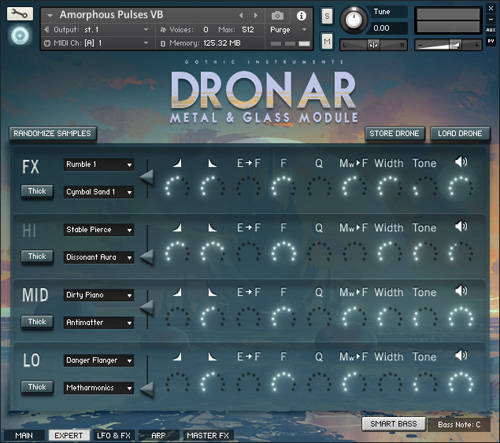Image resolution: width=500 pixels, height=443 pixels.
Task: Switch to the ARP tab
Action: [x=159, y=435]
